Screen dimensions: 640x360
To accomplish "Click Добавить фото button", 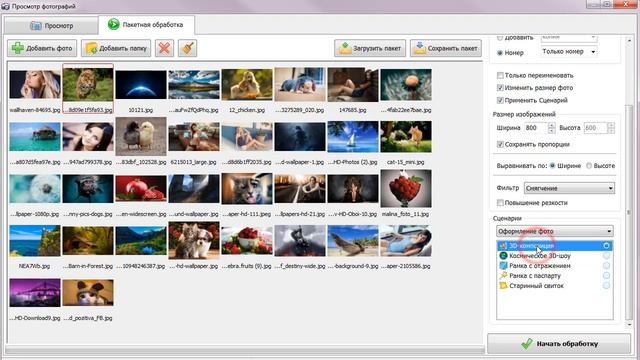I will point(42,48).
